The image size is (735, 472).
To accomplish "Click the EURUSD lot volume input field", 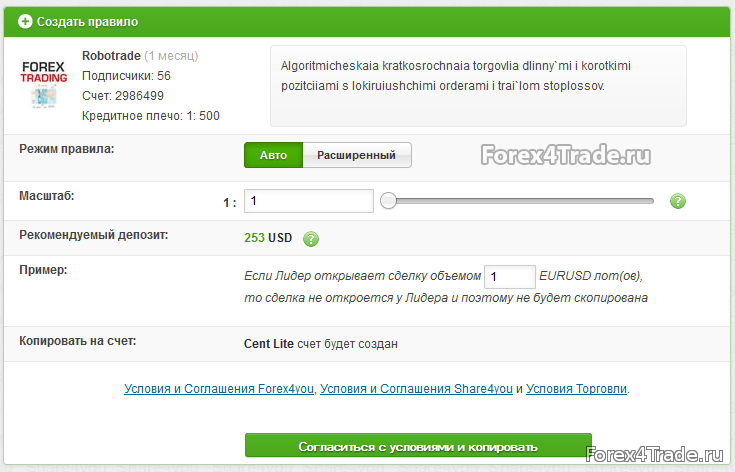I will coord(510,277).
